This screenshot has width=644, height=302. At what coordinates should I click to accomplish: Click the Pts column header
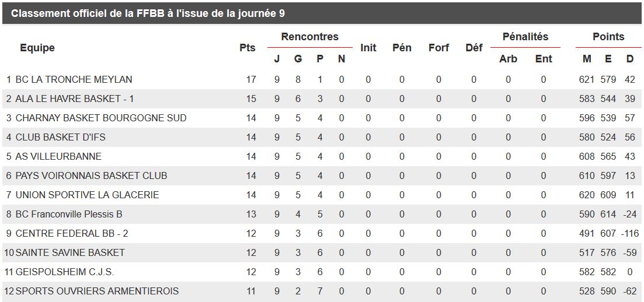pos(248,48)
